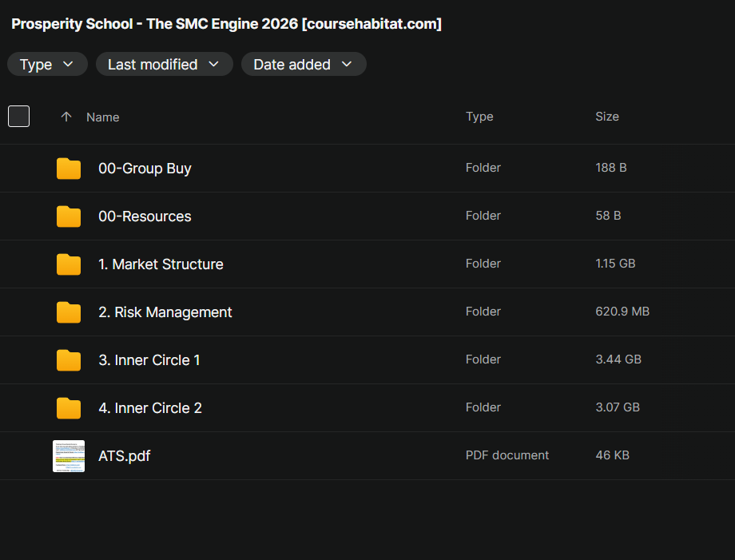The width and height of the screenshot is (735, 560).
Task: Expand the Type filter dropdown
Action: tap(47, 64)
